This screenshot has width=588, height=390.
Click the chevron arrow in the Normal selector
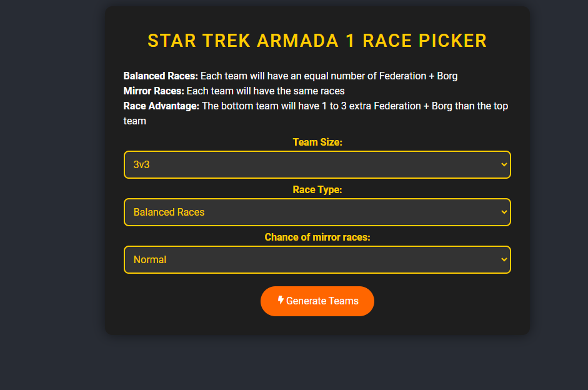(504, 259)
